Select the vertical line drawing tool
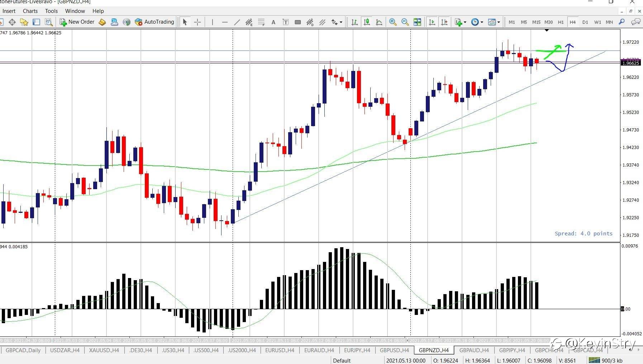The image size is (643, 364). pyautogui.click(x=213, y=22)
